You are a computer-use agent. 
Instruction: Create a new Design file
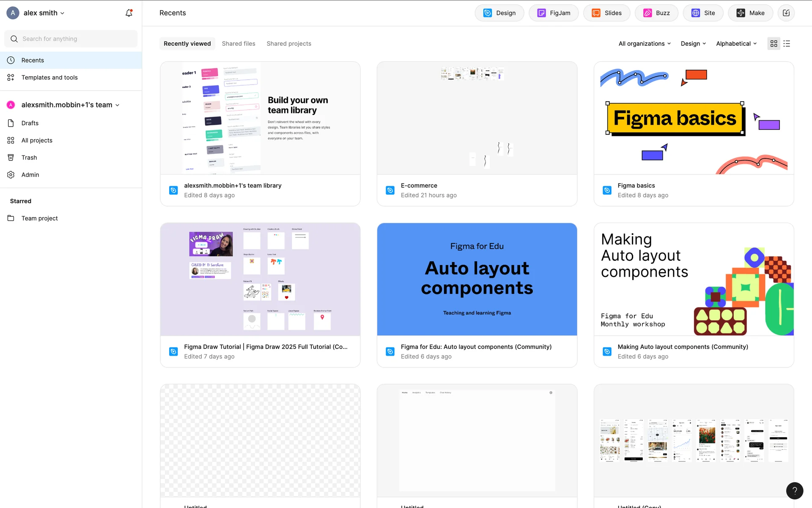pyautogui.click(x=499, y=13)
